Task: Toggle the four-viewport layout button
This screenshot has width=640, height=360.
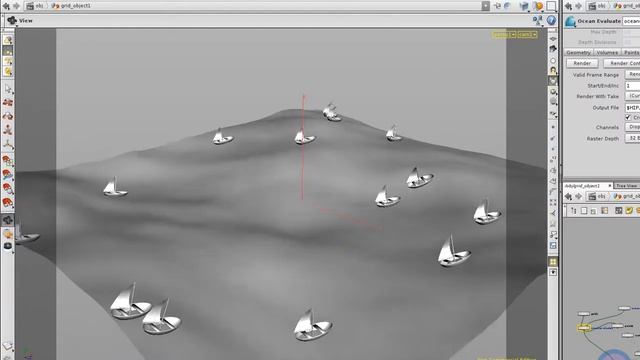Action: point(553,262)
